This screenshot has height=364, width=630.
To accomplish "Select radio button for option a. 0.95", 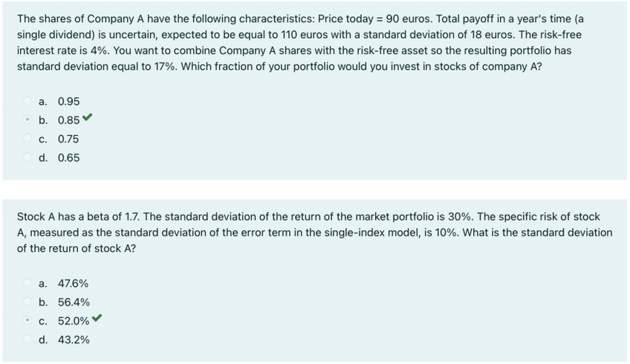I will click(x=28, y=102).
